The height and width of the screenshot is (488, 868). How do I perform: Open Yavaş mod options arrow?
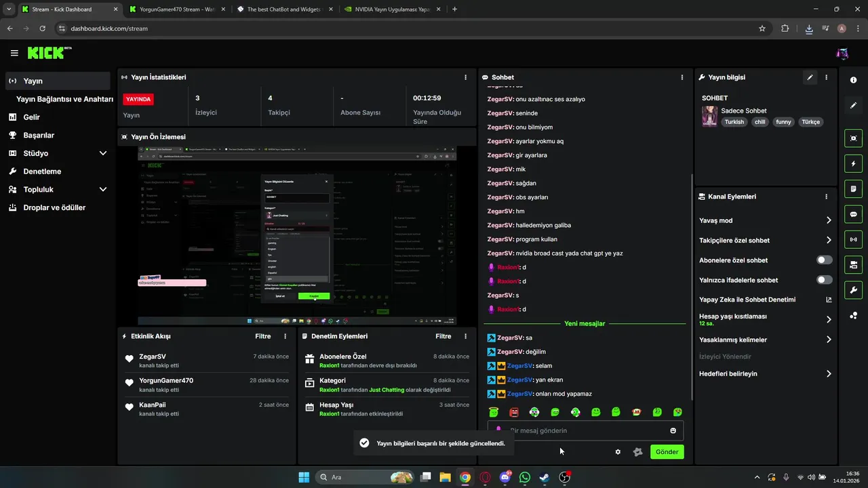click(x=829, y=220)
